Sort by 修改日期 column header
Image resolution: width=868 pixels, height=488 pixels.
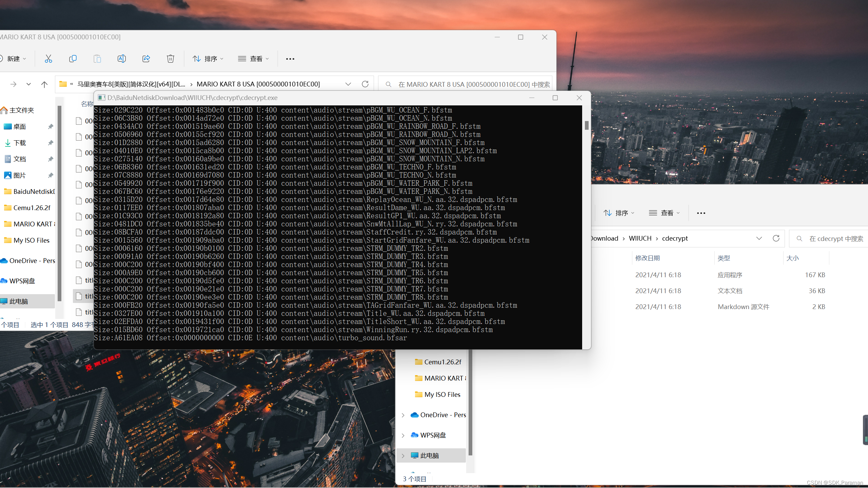click(648, 258)
